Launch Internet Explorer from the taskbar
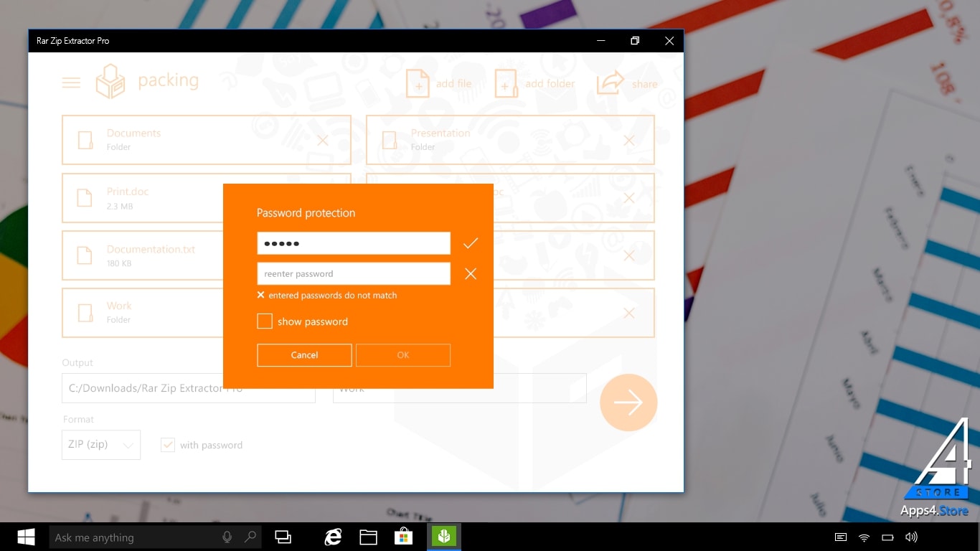This screenshot has width=980, height=551. (333, 537)
